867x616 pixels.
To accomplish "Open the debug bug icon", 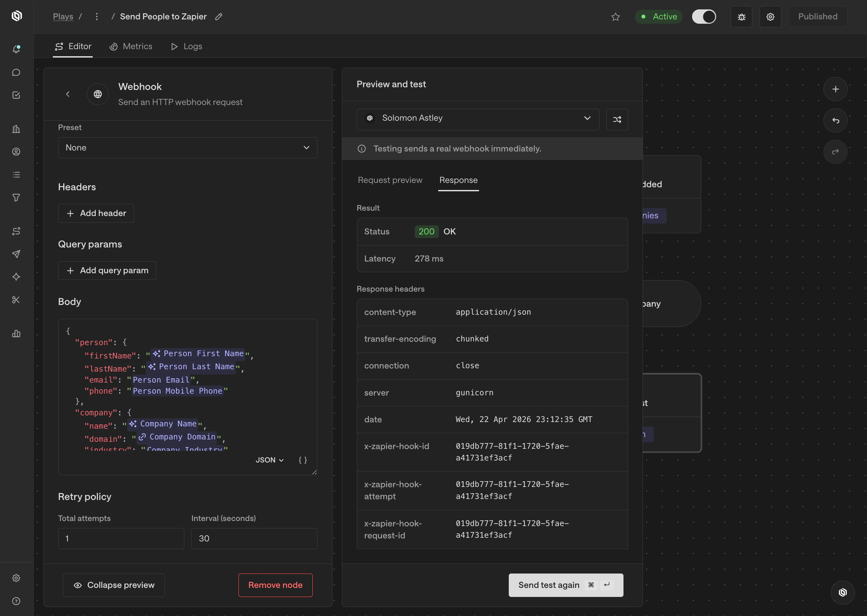I will click(741, 17).
